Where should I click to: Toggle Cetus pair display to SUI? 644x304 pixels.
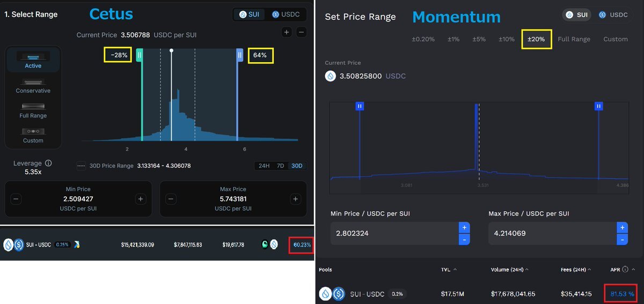[250, 14]
